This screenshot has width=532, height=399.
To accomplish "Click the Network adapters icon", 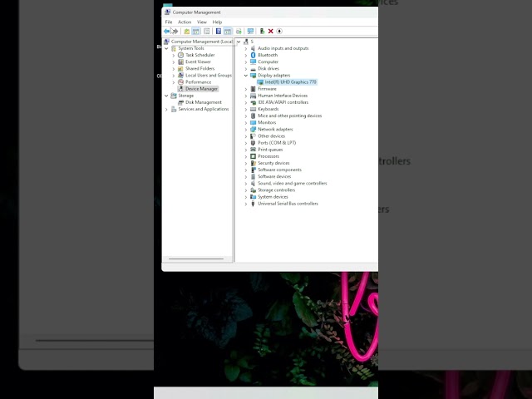I will pyautogui.click(x=253, y=130).
